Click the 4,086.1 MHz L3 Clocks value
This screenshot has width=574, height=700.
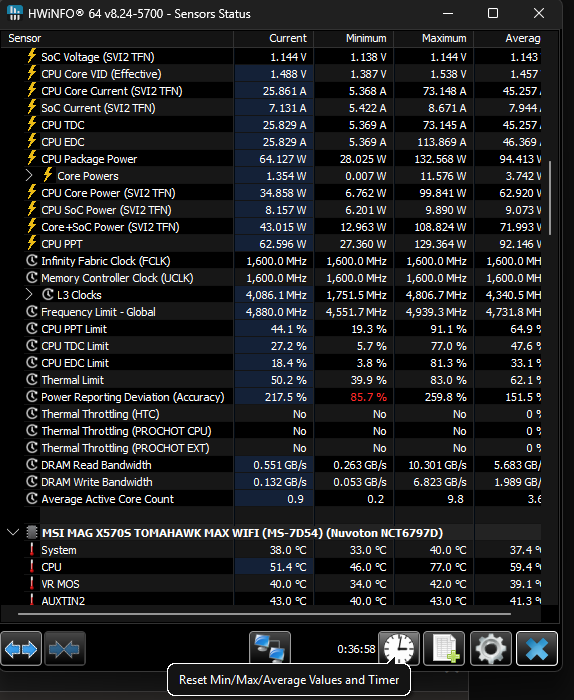tap(276, 295)
